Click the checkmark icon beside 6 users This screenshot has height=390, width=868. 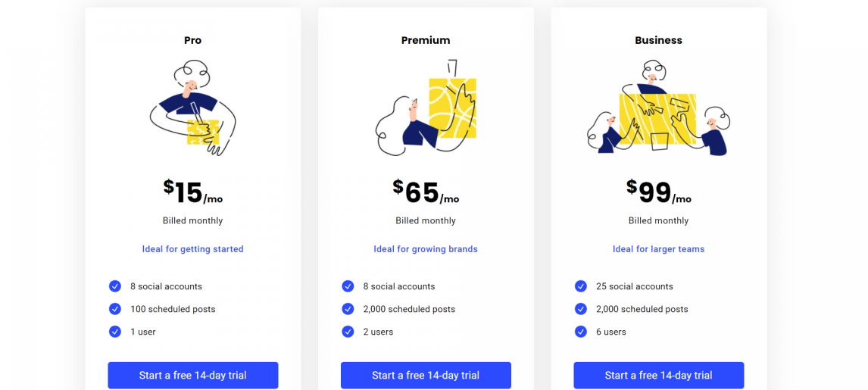[x=581, y=332]
